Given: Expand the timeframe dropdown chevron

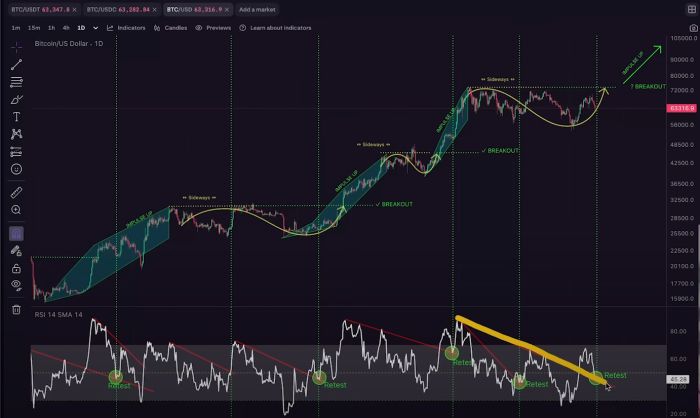Looking at the screenshot, I should [96, 28].
